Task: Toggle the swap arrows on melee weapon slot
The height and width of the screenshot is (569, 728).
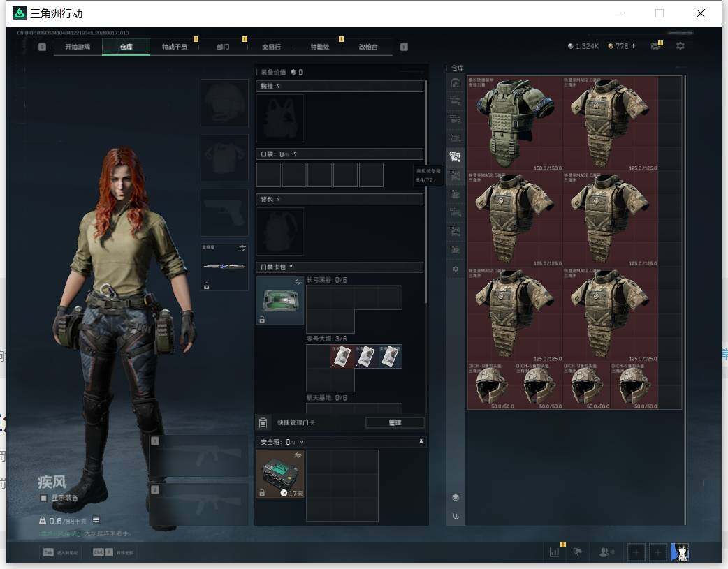Action: (x=242, y=248)
